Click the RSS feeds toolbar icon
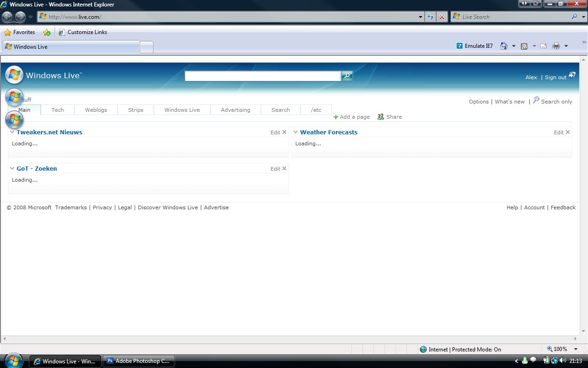Viewport: 588px width, 368px height. pyautogui.click(x=524, y=46)
